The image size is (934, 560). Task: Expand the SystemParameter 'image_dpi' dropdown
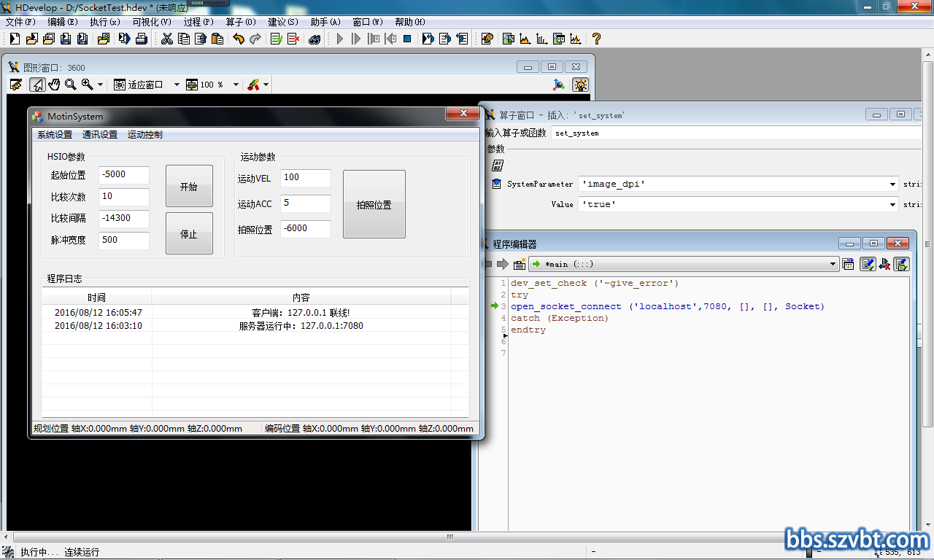(x=892, y=184)
